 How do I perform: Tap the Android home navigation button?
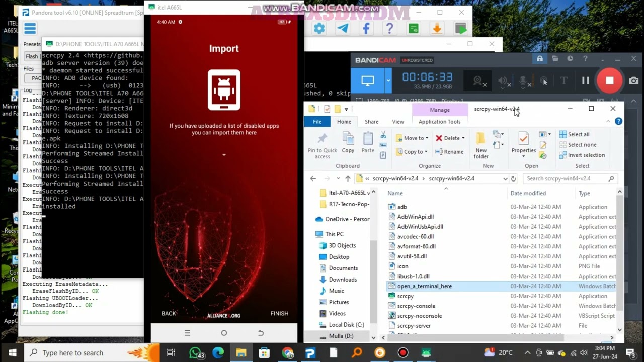224,333
